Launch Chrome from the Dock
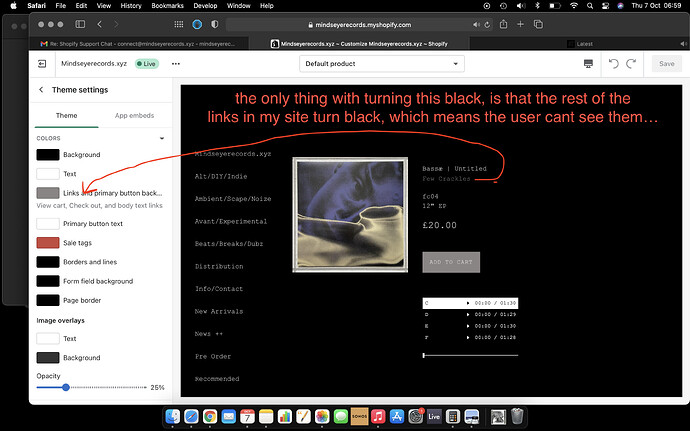The height and width of the screenshot is (431, 690). 210,416
